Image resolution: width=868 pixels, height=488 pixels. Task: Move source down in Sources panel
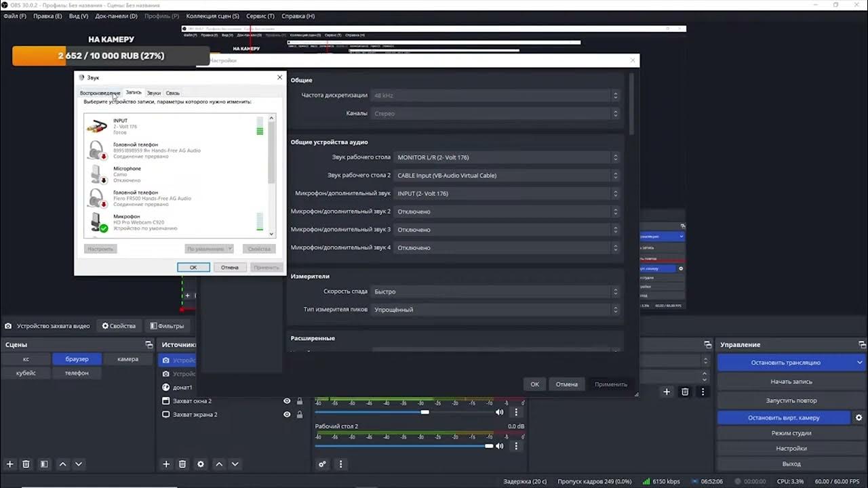pyautogui.click(x=235, y=464)
